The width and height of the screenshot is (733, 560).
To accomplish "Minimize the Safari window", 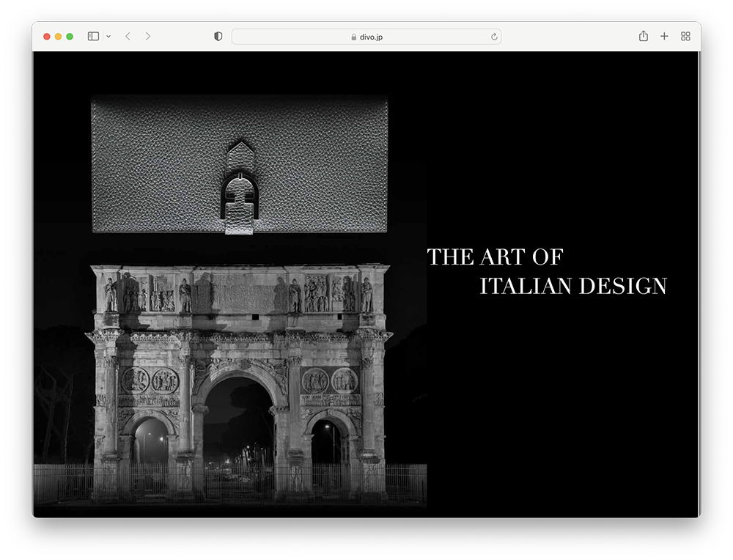I will point(59,37).
